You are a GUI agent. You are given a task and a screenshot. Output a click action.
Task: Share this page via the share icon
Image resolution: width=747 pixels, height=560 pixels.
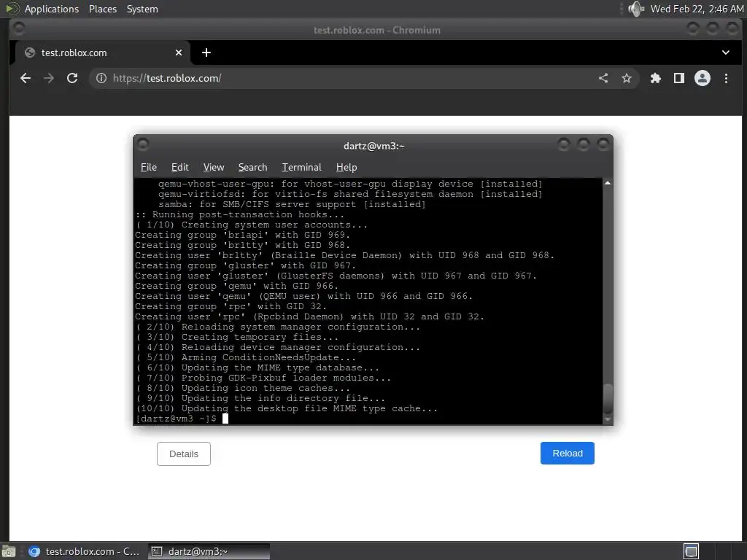coord(603,78)
